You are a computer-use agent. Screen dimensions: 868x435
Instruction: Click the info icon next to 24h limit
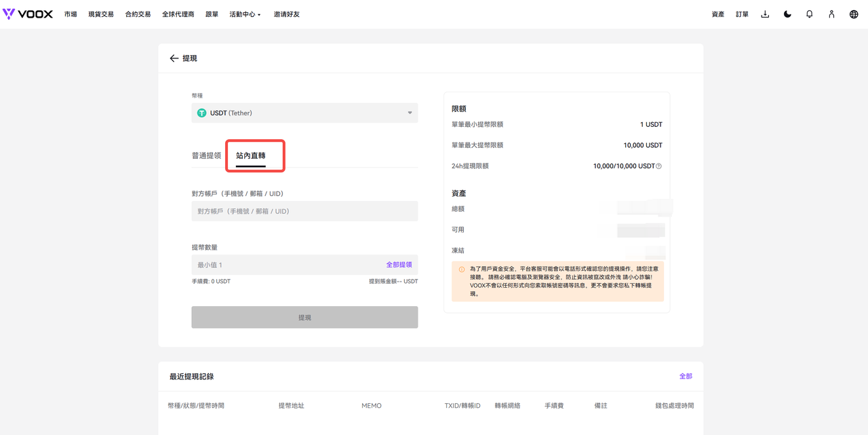pos(658,166)
